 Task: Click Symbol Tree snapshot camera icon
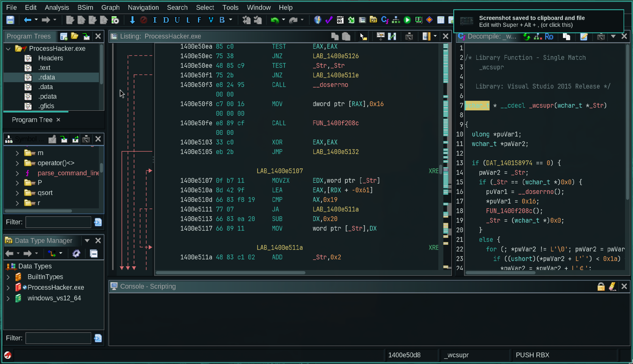86,139
